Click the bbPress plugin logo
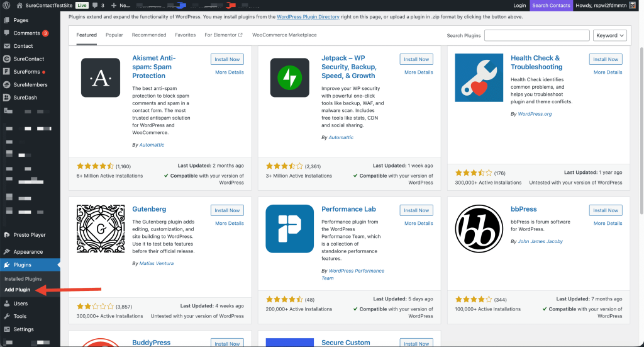The image size is (644, 347). (x=479, y=229)
